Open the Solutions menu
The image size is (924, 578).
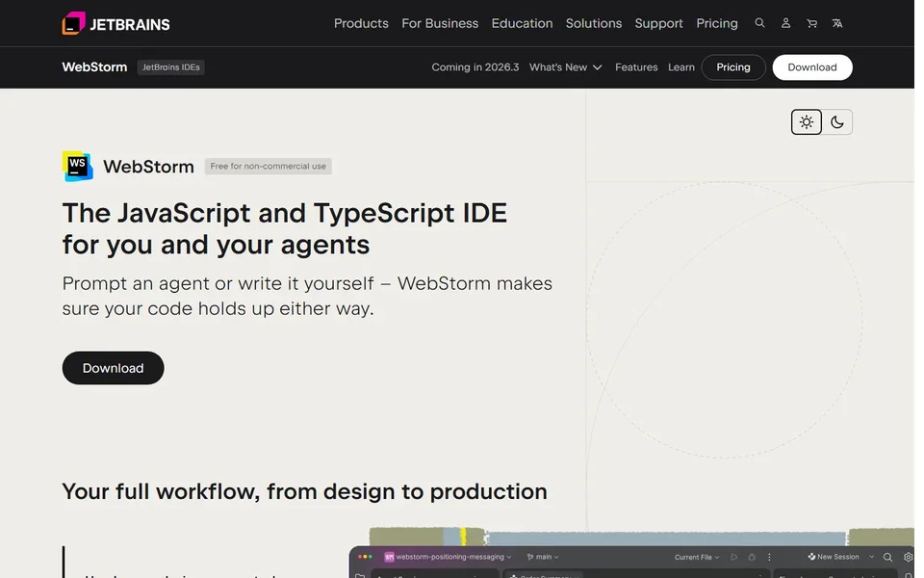594,23
